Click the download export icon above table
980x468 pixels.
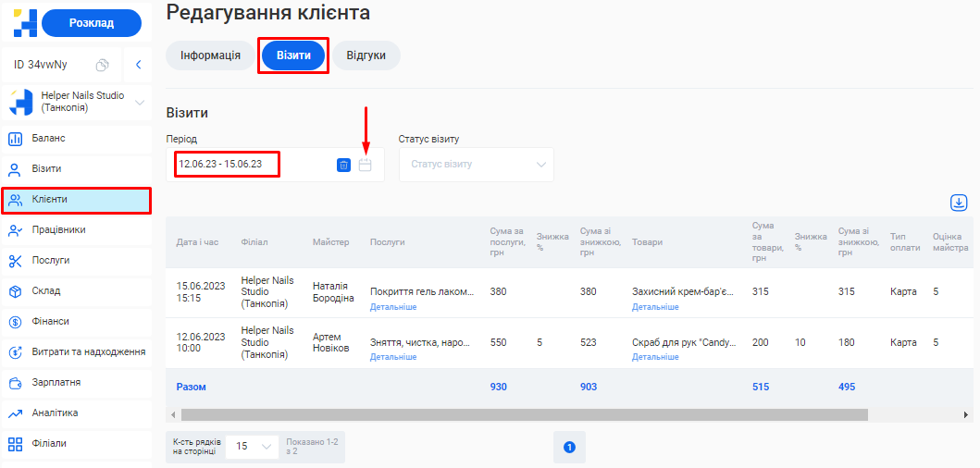click(959, 203)
